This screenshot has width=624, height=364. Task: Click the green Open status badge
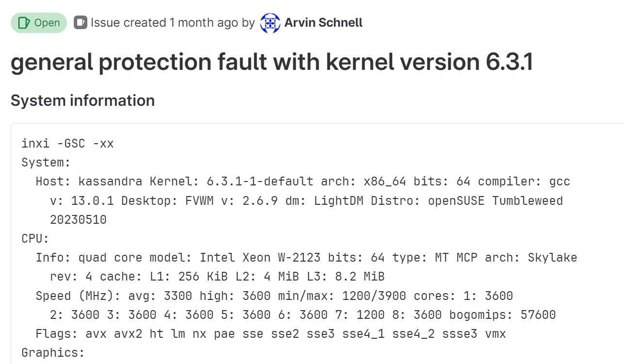39,23
